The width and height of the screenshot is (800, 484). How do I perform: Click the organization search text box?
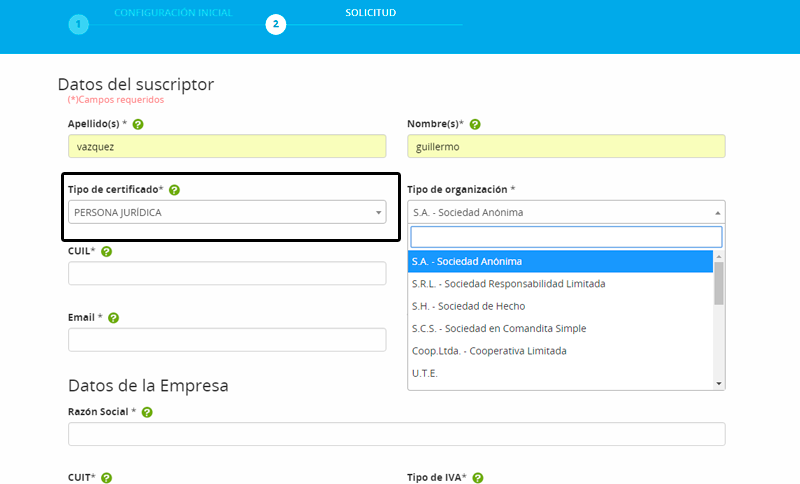(566, 237)
